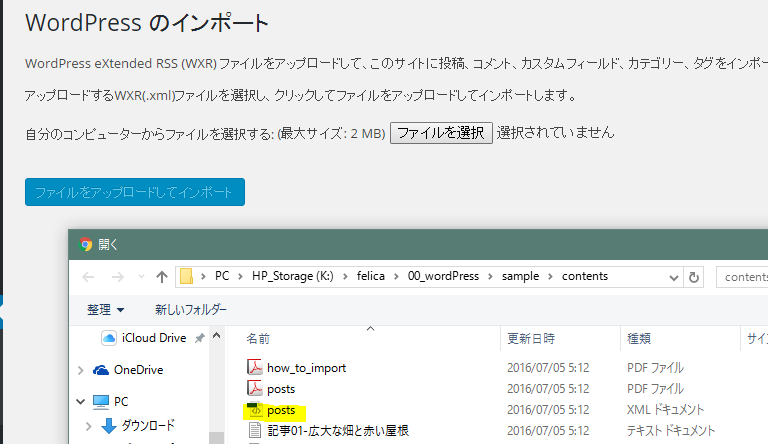Go forward with the right arrow
The width and height of the screenshot is (768, 444).
tap(118, 277)
